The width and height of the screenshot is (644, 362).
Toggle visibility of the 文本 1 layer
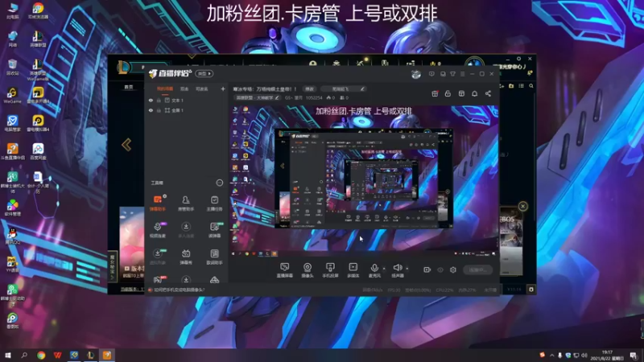coord(151,100)
